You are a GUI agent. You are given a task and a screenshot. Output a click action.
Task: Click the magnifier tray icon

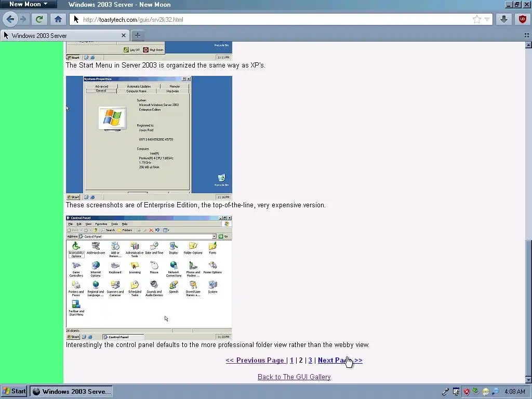(495, 392)
